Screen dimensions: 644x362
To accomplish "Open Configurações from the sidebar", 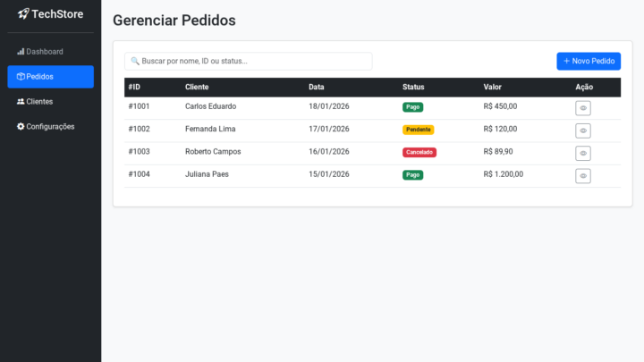I will click(50, 127).
